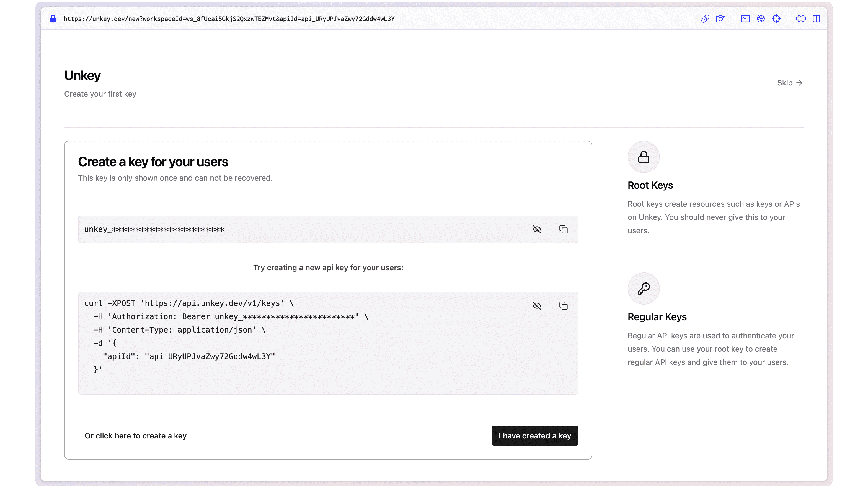Click the sidebar toggle icon in browser toolbar
The width and height of the screenshot is (868, 488).
pyautogui.click(x=816, y=19)
